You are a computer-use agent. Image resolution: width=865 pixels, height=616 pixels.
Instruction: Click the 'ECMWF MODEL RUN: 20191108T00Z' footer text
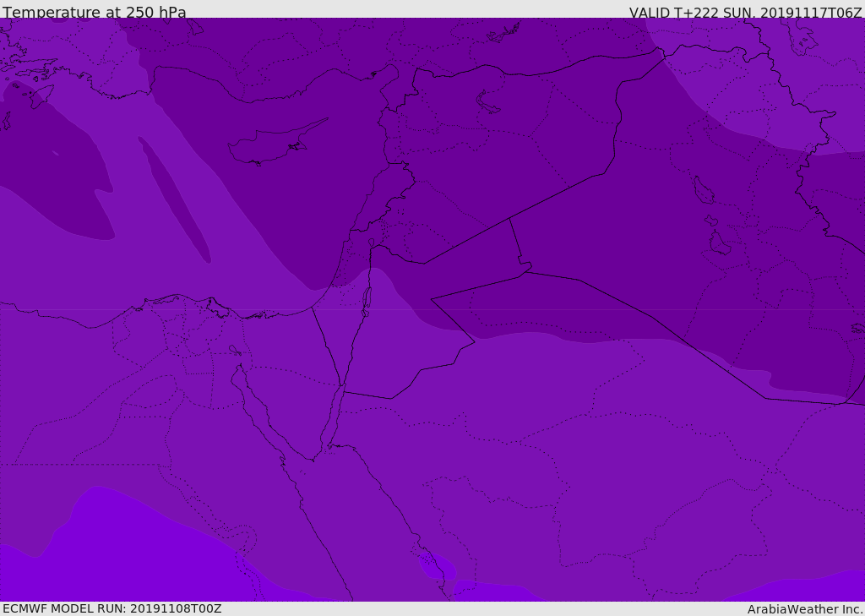(112, 608)
